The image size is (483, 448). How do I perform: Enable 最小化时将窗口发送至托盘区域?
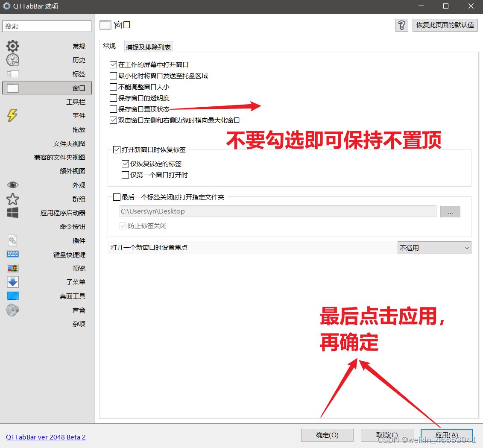click(x=113, y=76)
